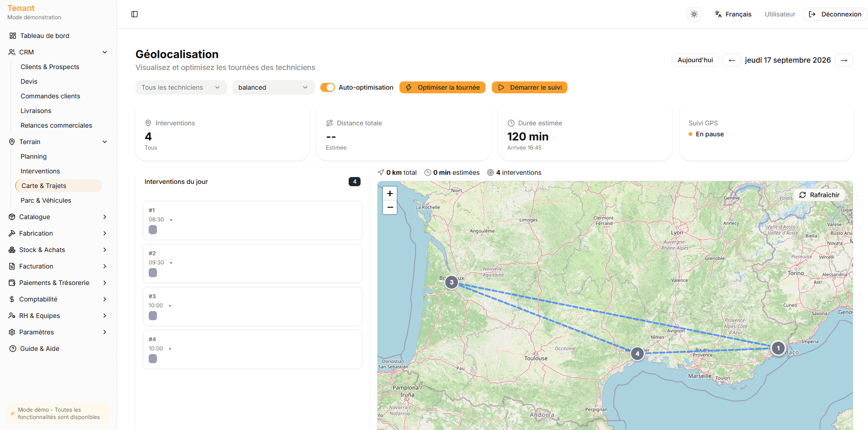
Task: Go to next day arrow
Action: pyautogui.click(x=844, y=60)
